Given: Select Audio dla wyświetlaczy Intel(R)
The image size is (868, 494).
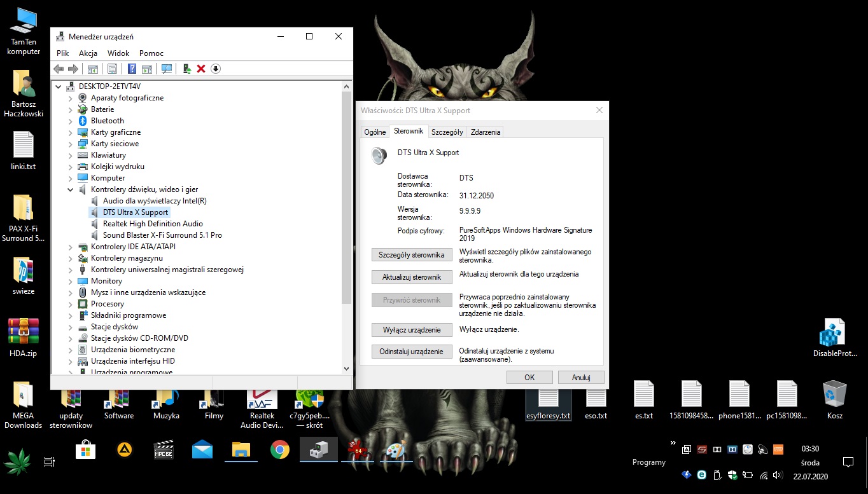Looking at the screenshot, I should click(x=155, y=201).
